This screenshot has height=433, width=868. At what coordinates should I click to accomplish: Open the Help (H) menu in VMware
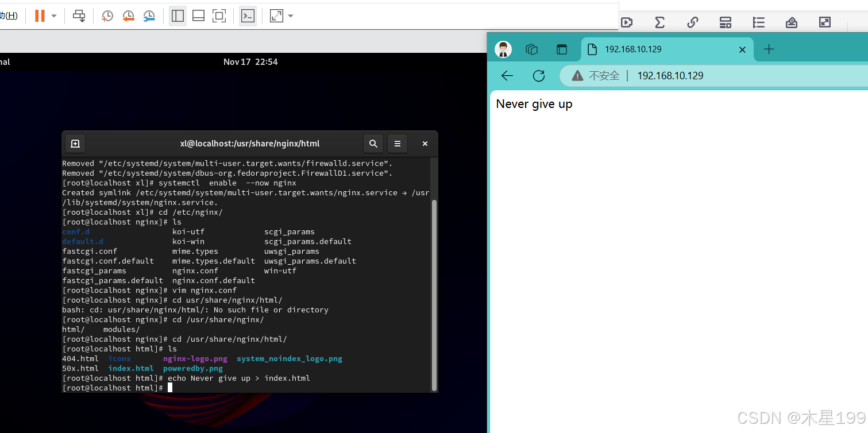(9, 16)
